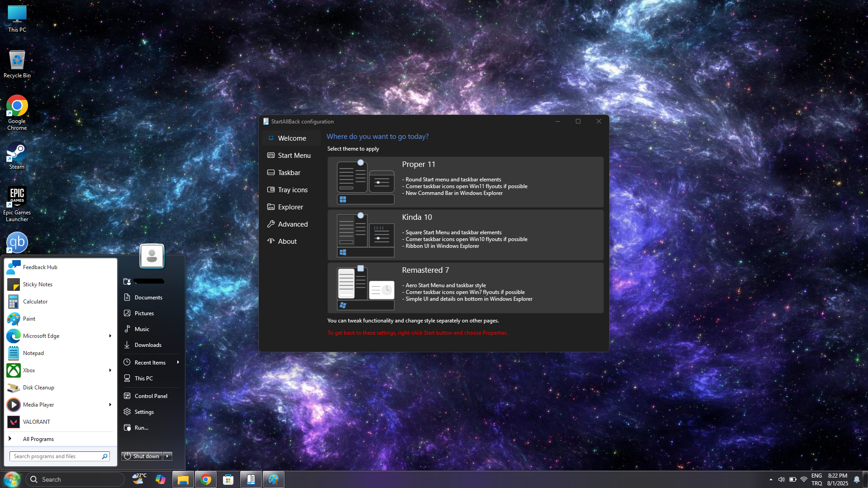868x488 pixels.
Task: Click the taskbar Search box
Action: coord(75,479)
